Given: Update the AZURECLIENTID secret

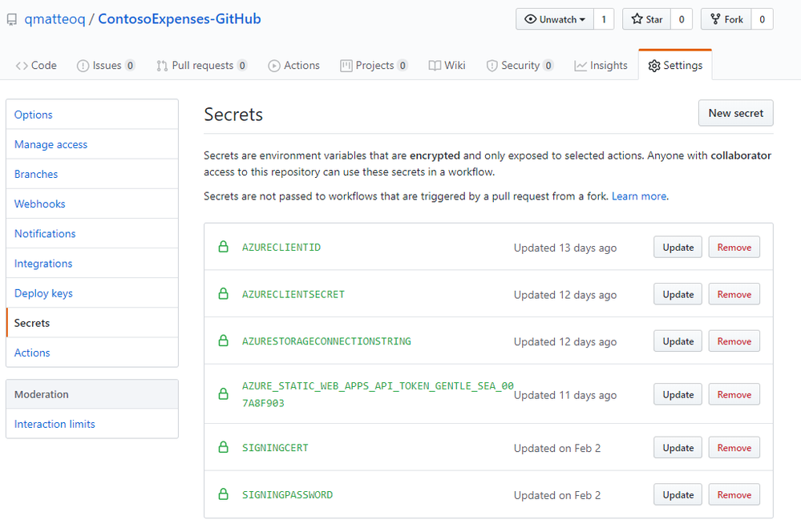Looking at the screenshot, I should [x=678, y=247].
